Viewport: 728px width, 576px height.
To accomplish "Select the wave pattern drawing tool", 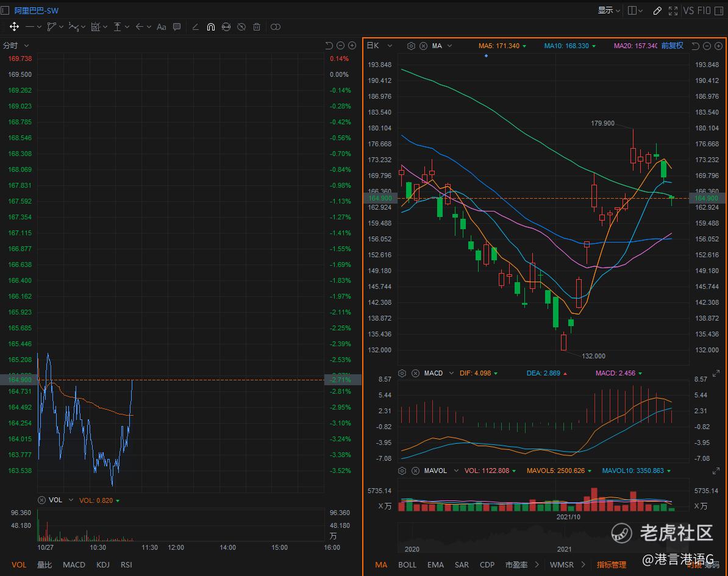I will [x=73, y=27].
